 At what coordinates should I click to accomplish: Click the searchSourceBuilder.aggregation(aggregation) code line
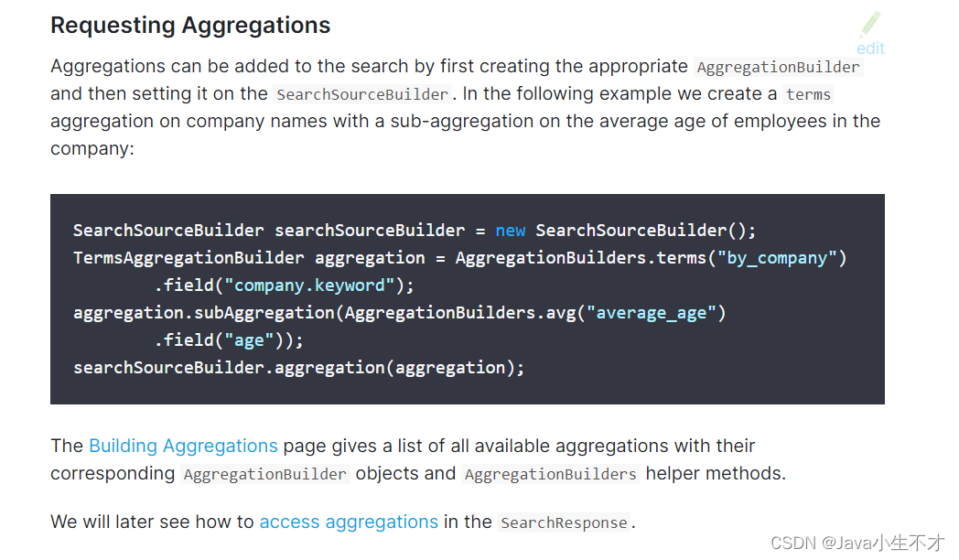(299, 368)
